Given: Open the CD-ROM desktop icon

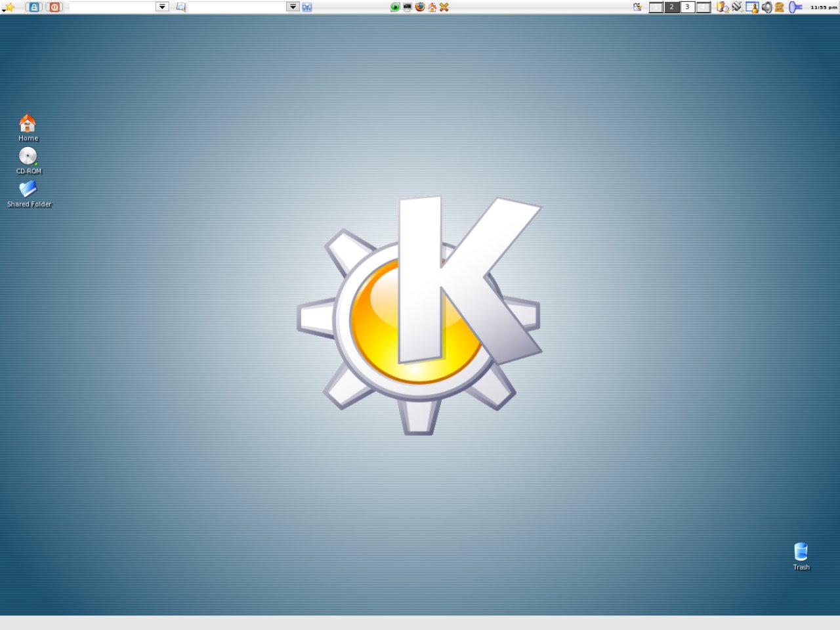Looking at the screenshot, I should coord(28,161).
